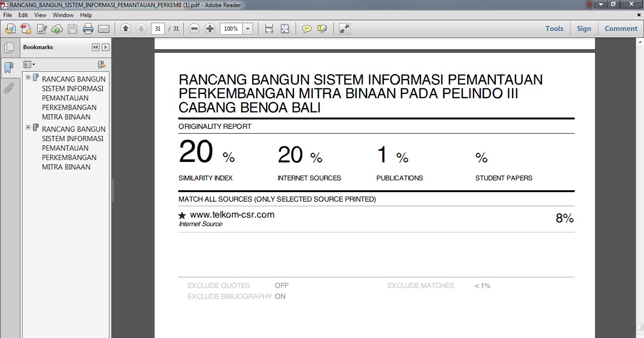Zoom out with the minus button
Screen dimensions: 644x338
(x=194, y=29)
